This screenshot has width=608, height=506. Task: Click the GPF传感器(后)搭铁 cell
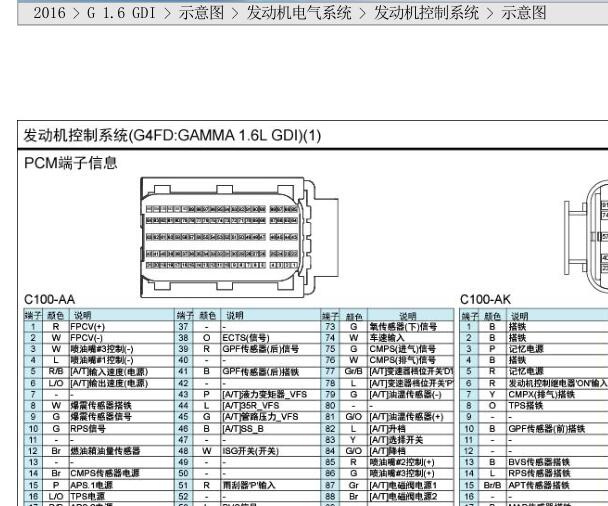(271, 372)
